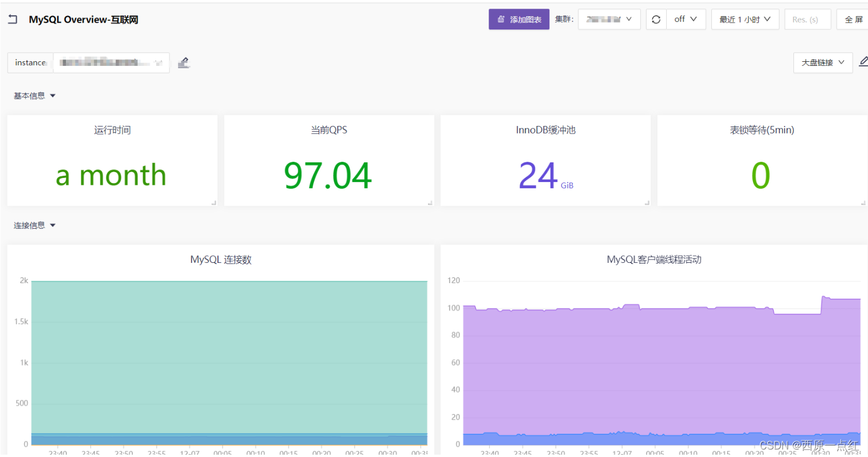Image resolution: width=868 pixels, height=457 pixels.
Task: Click the MySQL客户端线程活动 chart title
Action: tap(654, 260)
